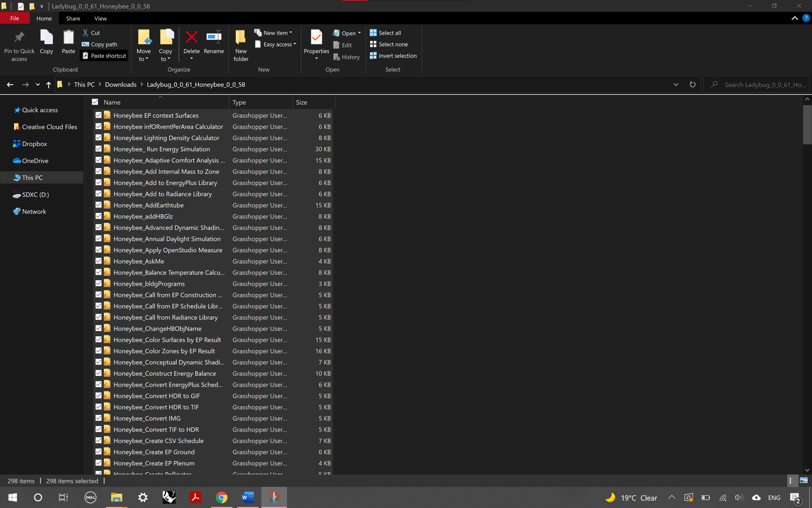The height and width of the screenshot is (508, 812).
Task: Click the refresh icon in the address bar
Action: point(692,84)
